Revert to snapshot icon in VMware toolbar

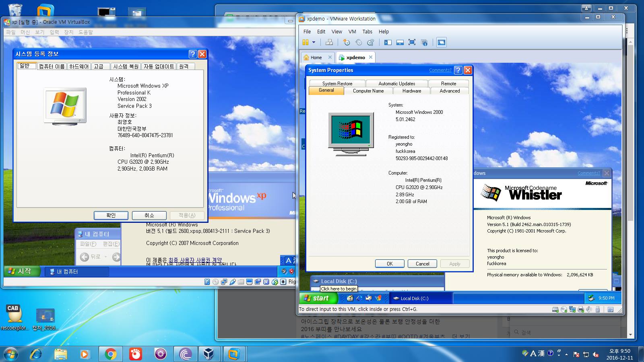click(359, 42)
